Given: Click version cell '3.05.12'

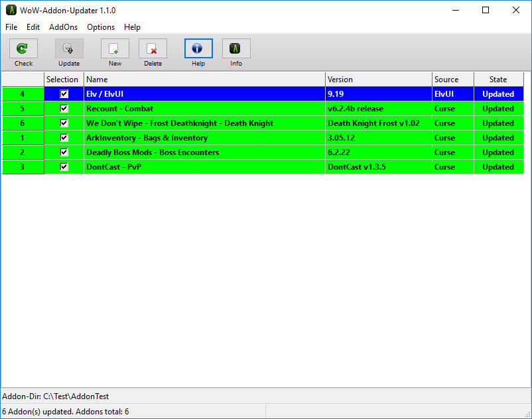Looking at the screenshot, I should click(x=379, y=138).
